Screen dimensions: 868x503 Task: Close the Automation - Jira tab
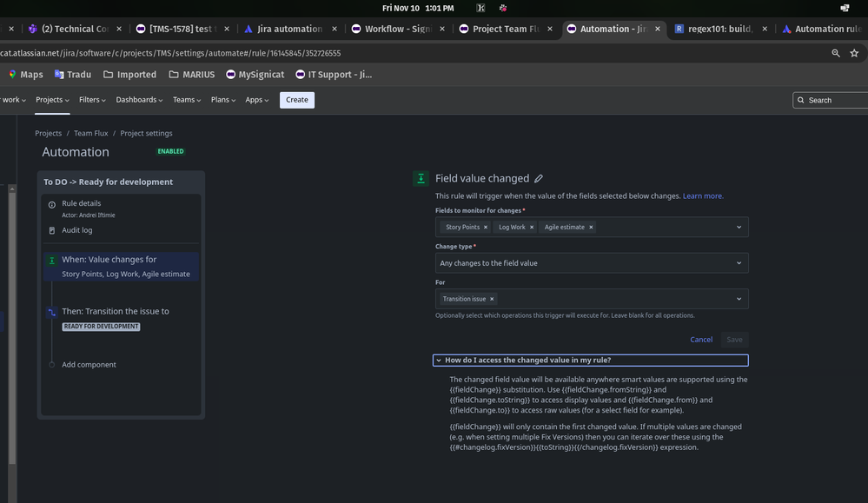click(657, 29)
